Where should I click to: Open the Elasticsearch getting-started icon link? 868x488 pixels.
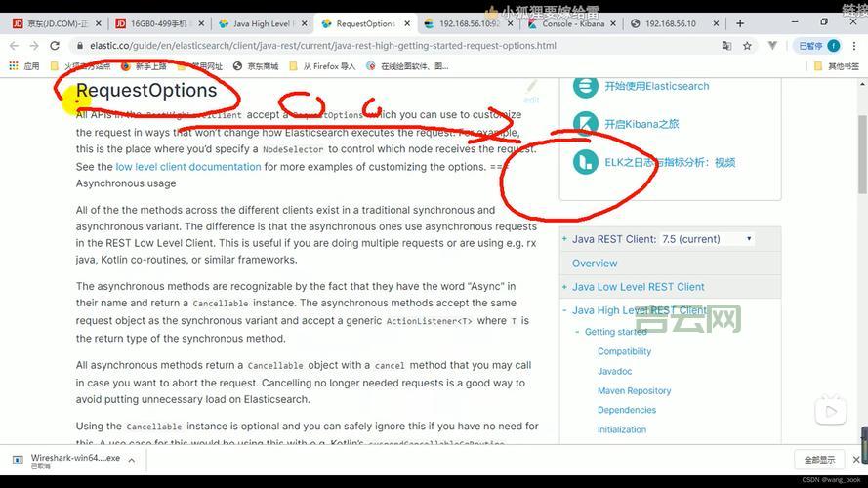pos(585,86)
